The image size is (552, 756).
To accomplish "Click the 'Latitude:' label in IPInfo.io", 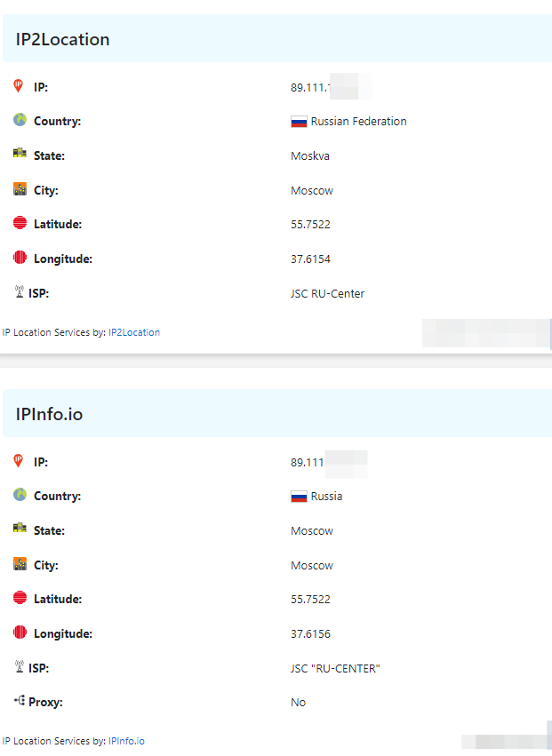I will (x=58, y=599).
